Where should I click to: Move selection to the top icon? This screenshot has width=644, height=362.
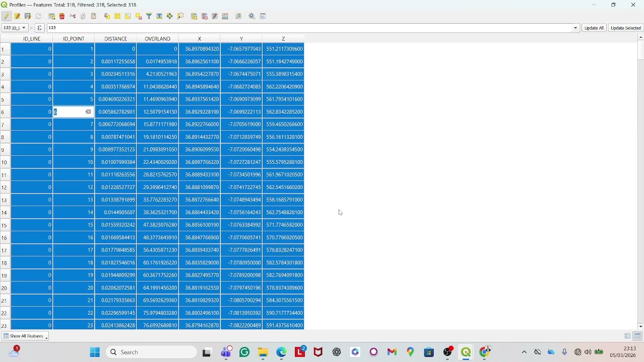[159, 16]
